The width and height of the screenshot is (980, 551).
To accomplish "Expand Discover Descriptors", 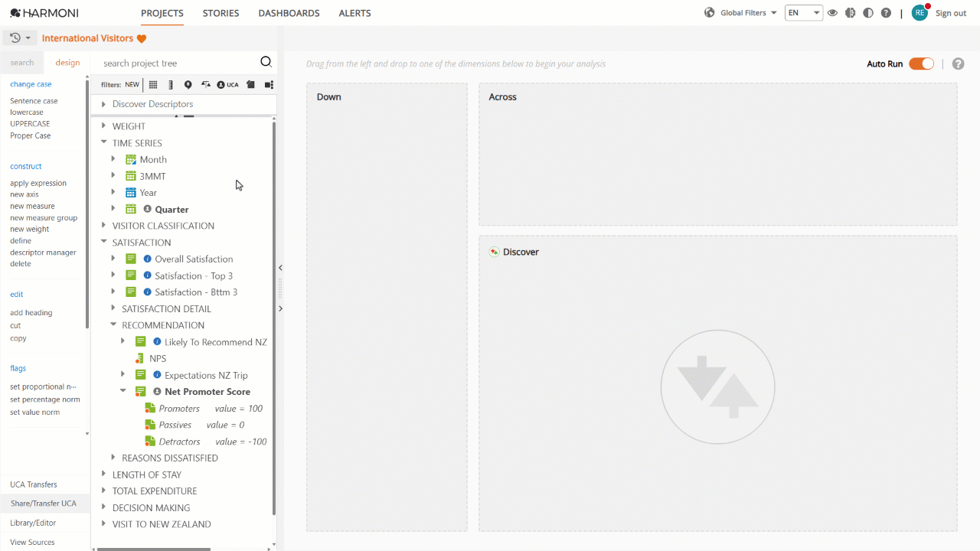I will [x=103, y=104].
